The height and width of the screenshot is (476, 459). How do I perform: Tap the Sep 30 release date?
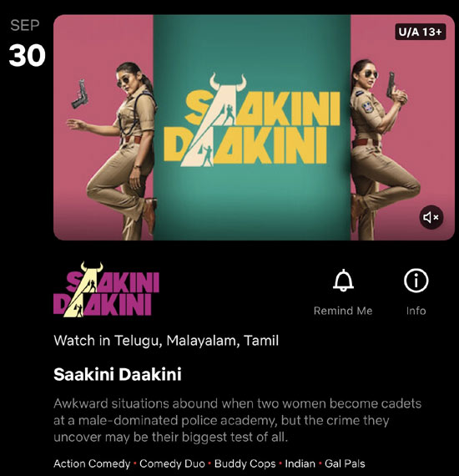[27, 43]
